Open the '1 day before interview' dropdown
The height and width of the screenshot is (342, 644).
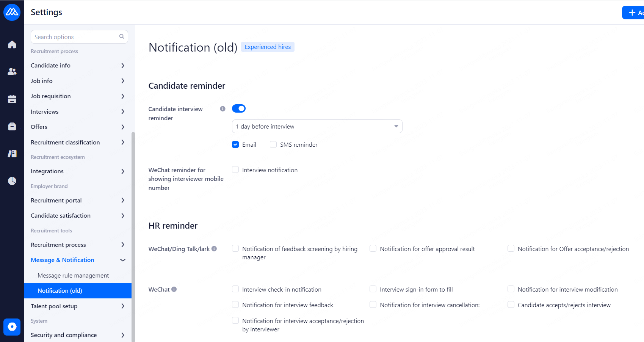coord(317,126)
